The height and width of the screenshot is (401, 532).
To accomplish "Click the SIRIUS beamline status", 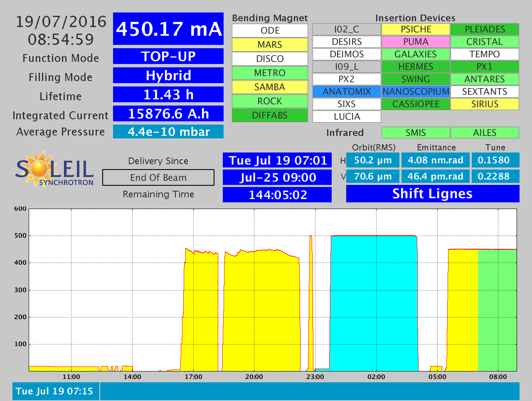I will 485,104.
